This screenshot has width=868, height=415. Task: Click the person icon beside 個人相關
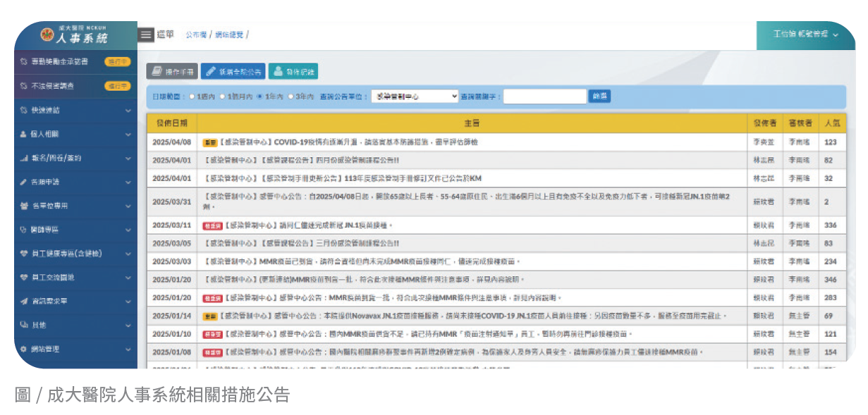(x=24, y=134)
